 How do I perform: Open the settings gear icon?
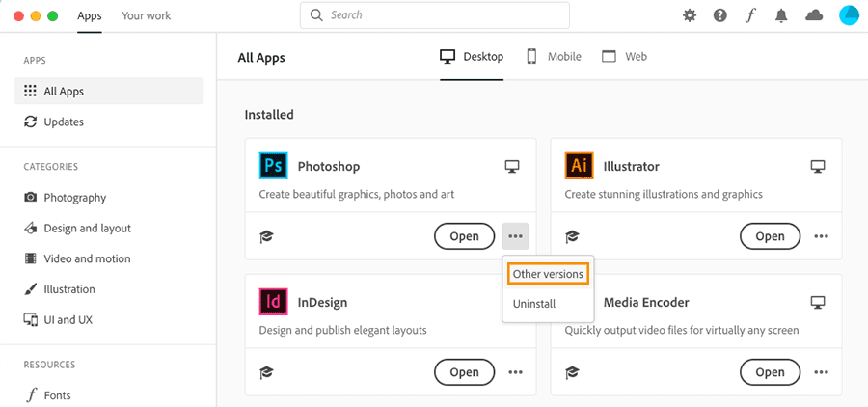pyautogui.click(x=690, y=15)
